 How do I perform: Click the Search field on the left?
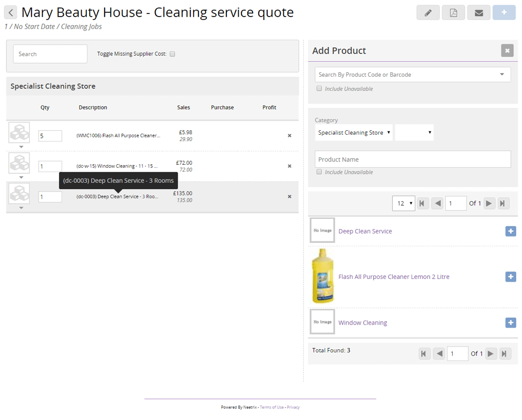point(50,54)
